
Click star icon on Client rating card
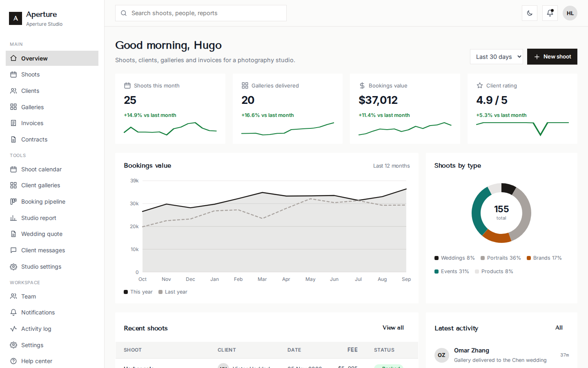click(x=480, y=85)
